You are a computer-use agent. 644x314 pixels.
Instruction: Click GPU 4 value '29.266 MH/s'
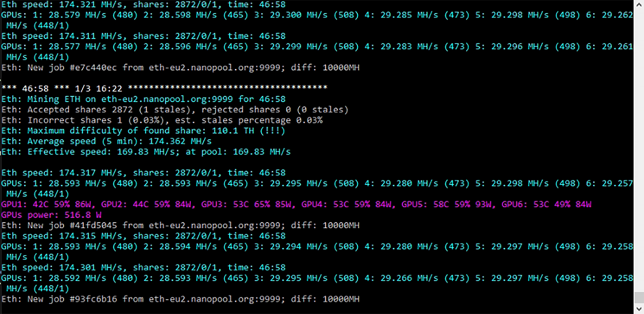tap(409, 278)
